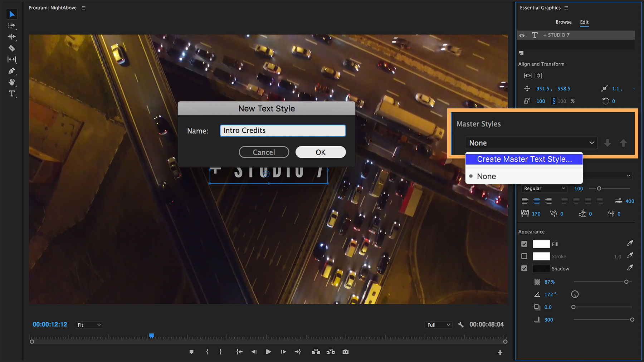Click the Export Frame camera icon

(x=345, y=352)
